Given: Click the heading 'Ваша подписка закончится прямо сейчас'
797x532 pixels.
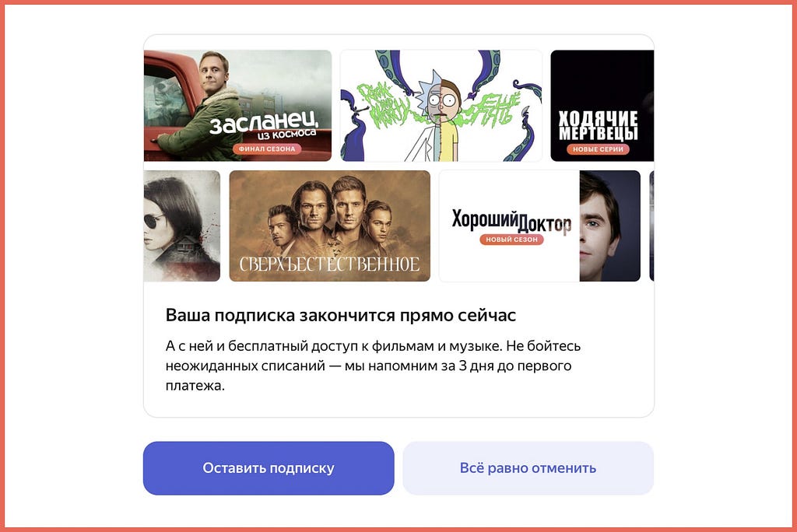Looking at the screenshot, I should click(341, 315).
